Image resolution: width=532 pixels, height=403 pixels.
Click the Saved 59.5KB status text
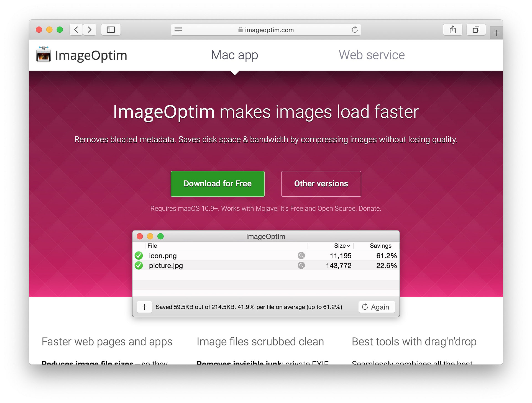pyautogui.click(x=249, y=307)
